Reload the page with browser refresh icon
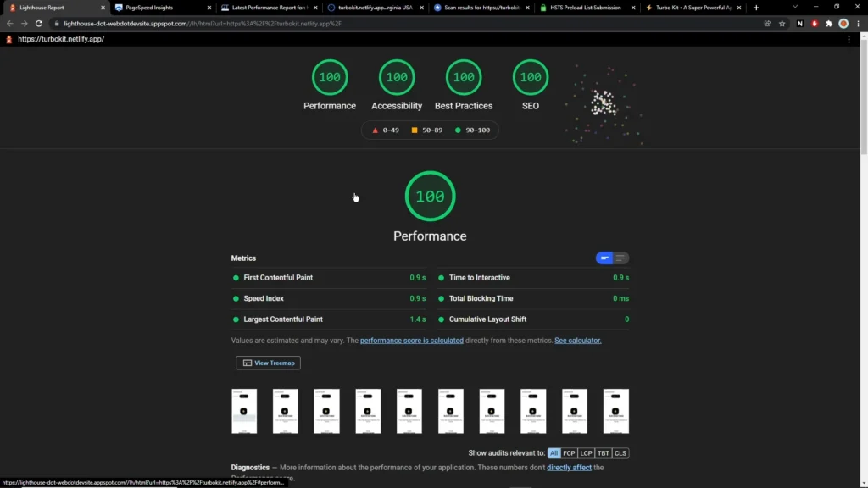 [x=39, y=24]
